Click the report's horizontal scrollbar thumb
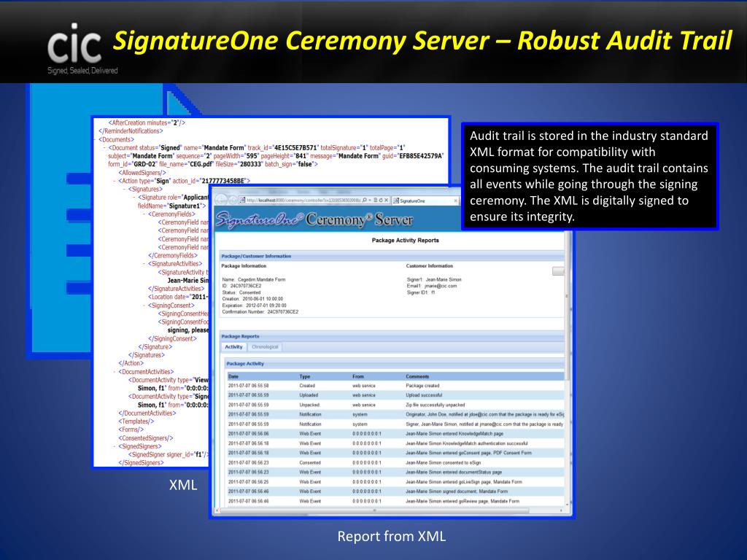 tap(374, 510)
